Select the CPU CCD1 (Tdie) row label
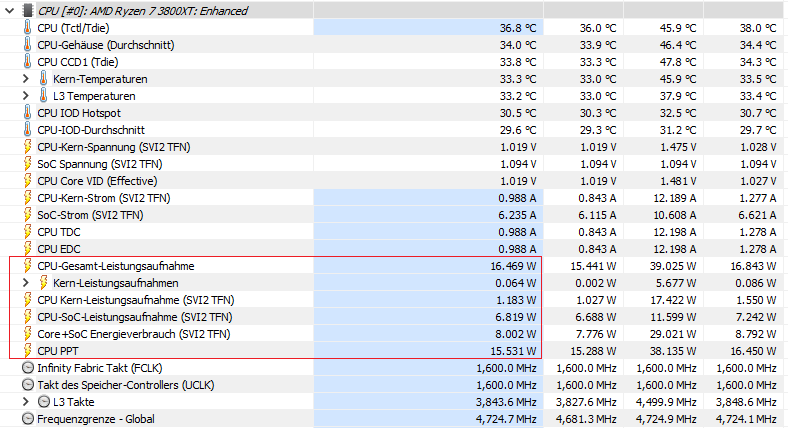 click(78, 62)
